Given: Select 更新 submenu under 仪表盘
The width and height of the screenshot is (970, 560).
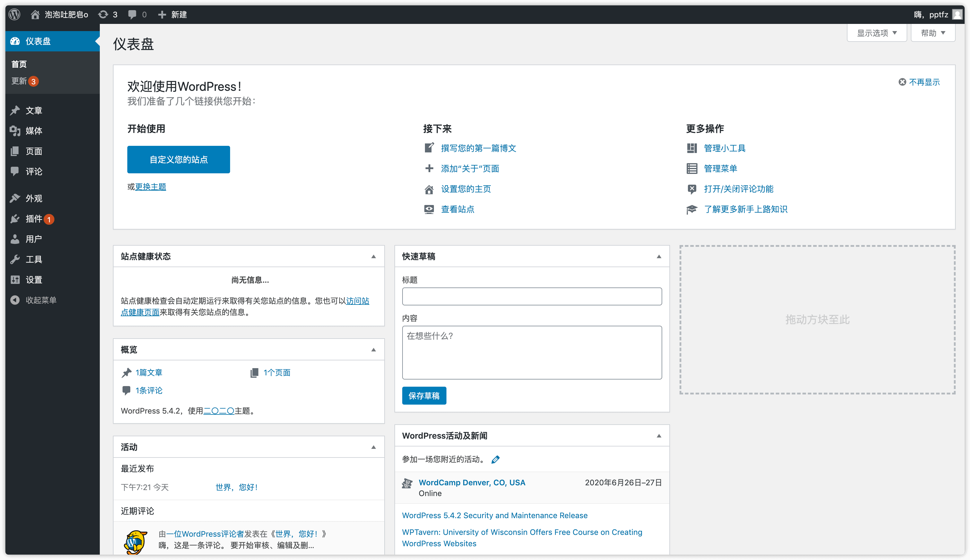Looking at the screenshot, I should coord(19,81).
